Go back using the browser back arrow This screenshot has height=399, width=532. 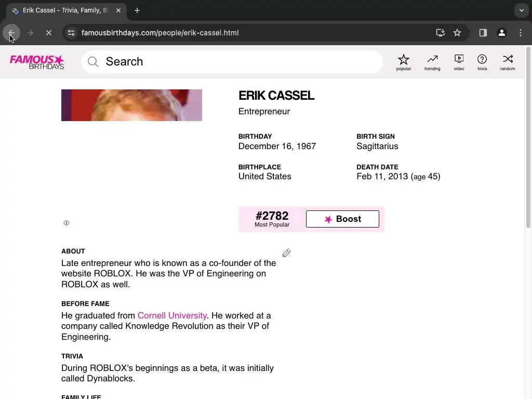(x=11, y=33)
